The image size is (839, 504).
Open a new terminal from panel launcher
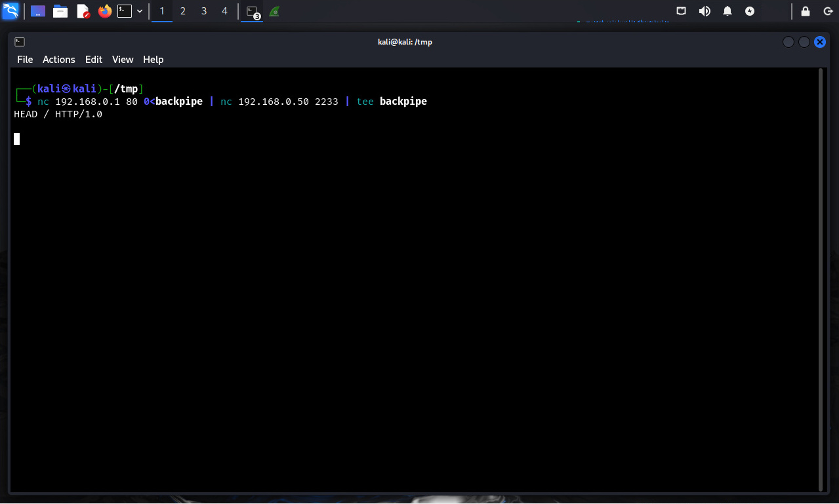tap(125, 11)
